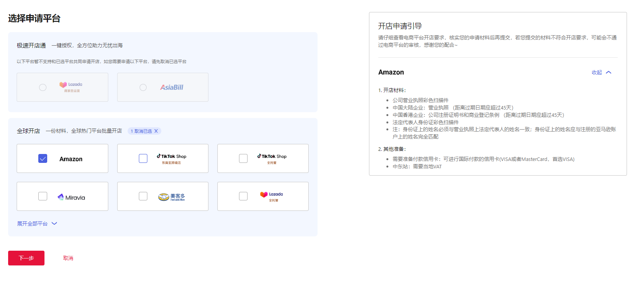The width and height of the screenshot is (644, 289).
Task: Uncheck the Amazon platform checkbox
Action: coord(43,159)
